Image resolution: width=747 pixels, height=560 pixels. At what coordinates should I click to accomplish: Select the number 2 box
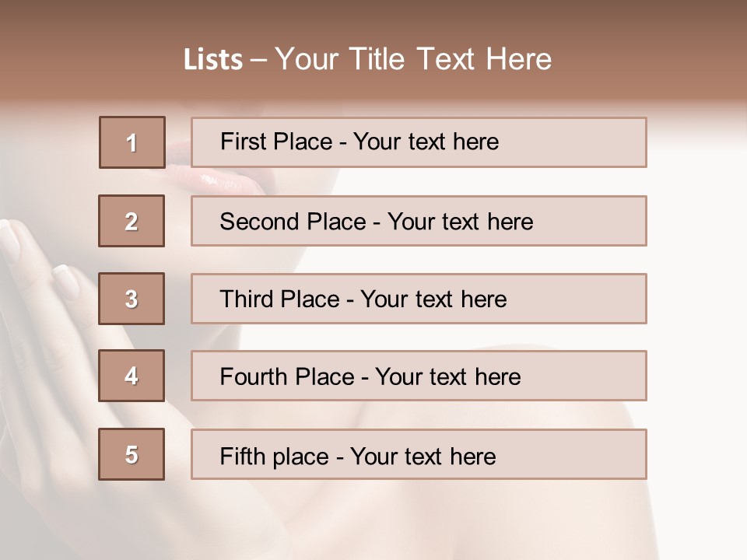point(132,221)
